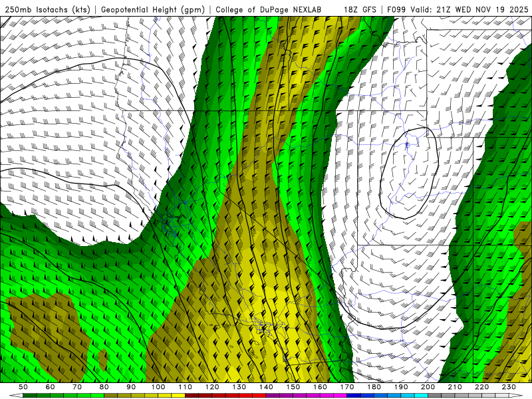The width and height of the screenshot is (532, 399).
Task: Click the "Valid: 21Z WED NOV 19 2025" text
Action: tap(469, 10)
